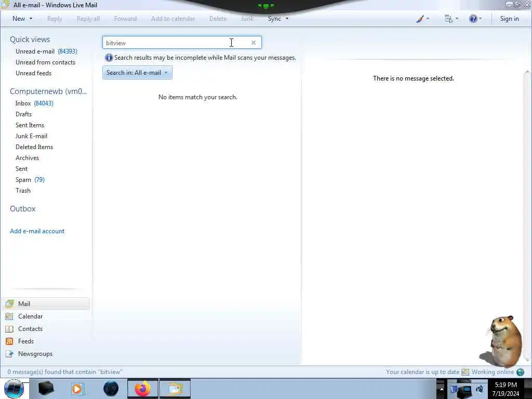Click the Contacts book icon
The height and width of the screenshot is (399, 532).
pos(9,329)
